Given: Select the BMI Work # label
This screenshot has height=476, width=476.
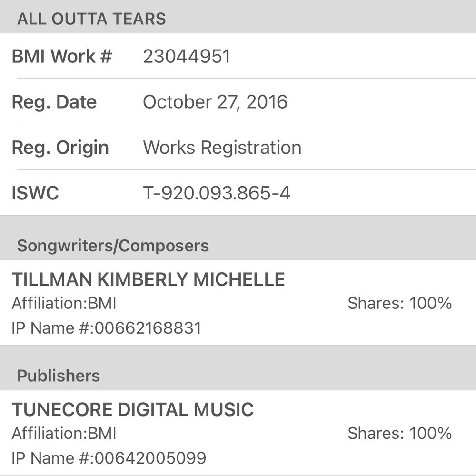Looking at the screenshot, I should [x=62, y=56].
